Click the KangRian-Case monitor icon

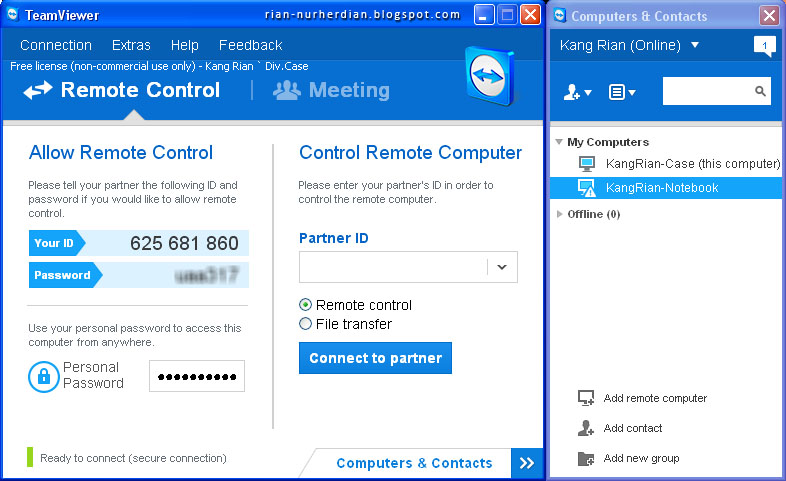pos(586,163)
